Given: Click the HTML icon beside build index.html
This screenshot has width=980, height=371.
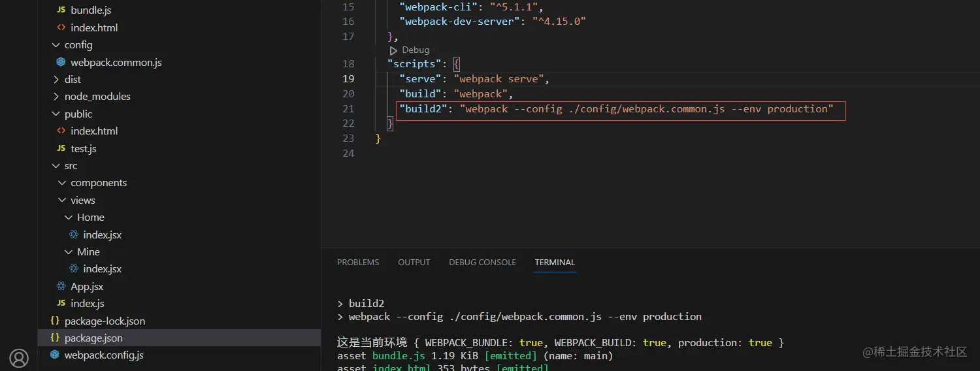Looking at the screenshot, I should (61, 27).
